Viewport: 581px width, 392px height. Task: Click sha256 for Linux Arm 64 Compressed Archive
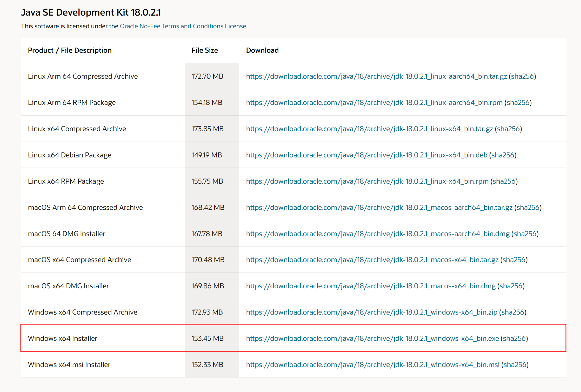522,76
